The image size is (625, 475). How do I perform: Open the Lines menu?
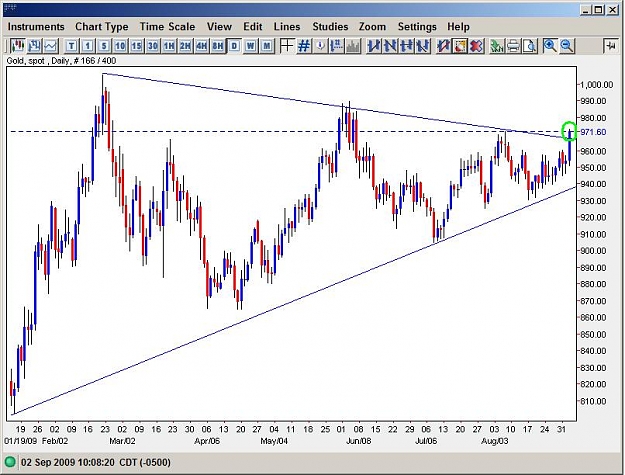[x=287, y=27]
